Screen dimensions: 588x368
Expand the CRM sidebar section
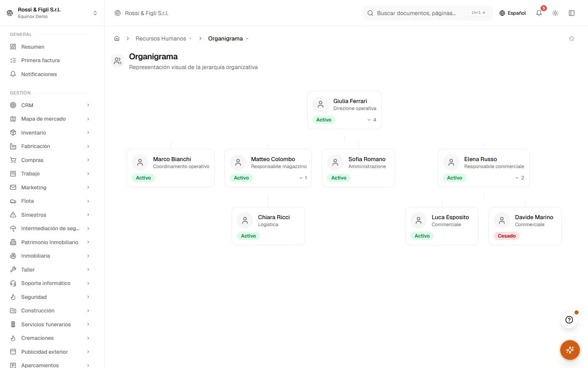50,105
